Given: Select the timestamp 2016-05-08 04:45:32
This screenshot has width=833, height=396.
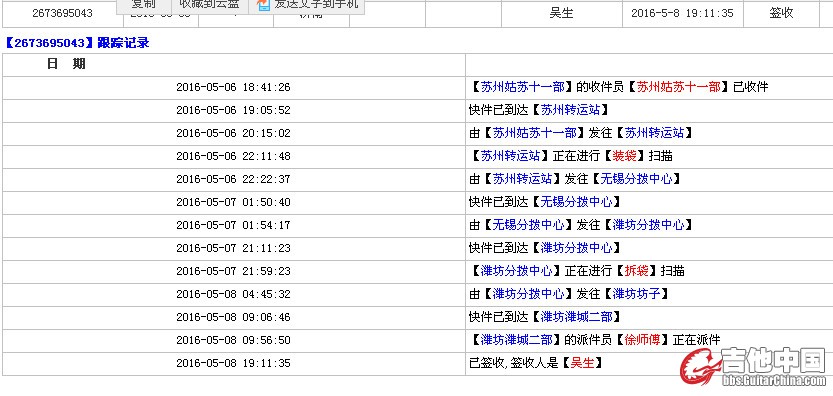Looking at the screenshot, I should coord(233,294).
